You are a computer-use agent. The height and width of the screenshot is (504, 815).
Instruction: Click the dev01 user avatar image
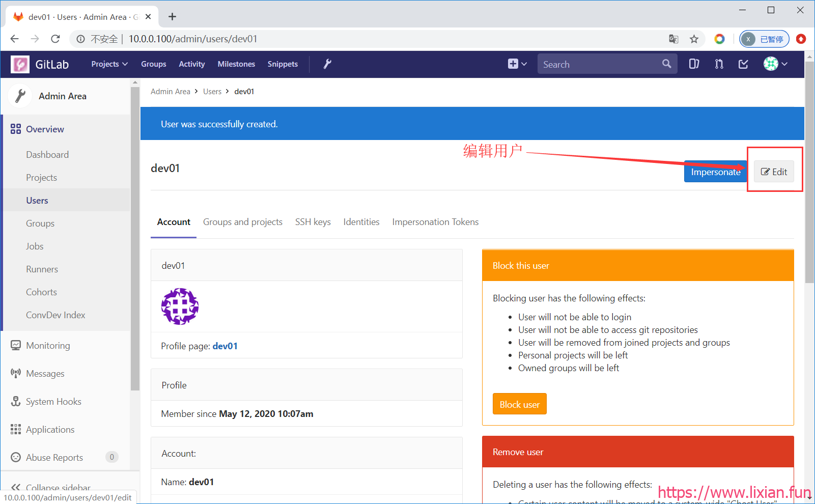point(180,306)
